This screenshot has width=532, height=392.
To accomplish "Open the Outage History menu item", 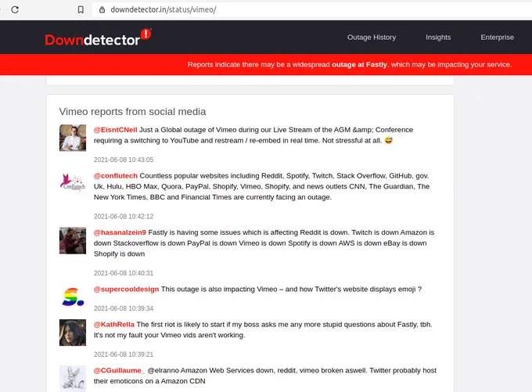I will coord(372,38).
